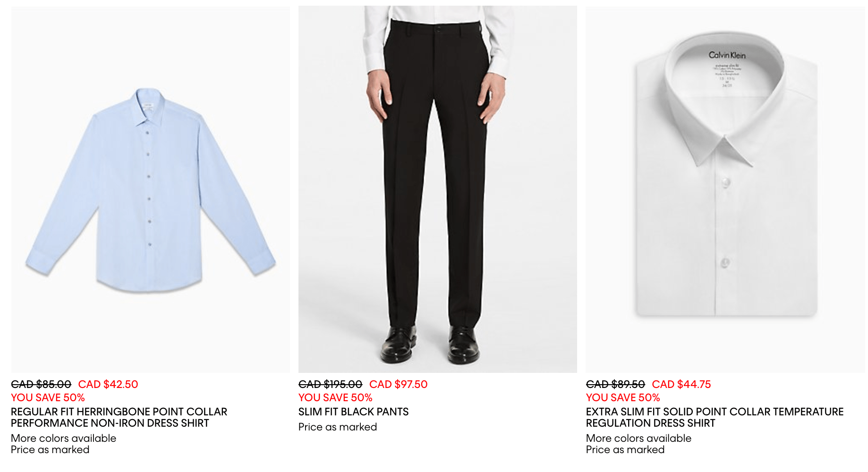Click the Slim Fit Black Pants title
This screenshot has height=472, width=868.
[354, 412]
